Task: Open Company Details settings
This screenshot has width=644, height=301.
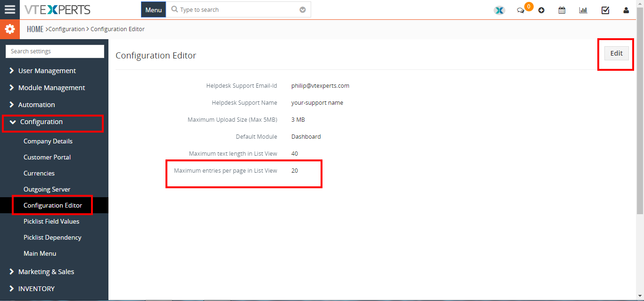Action: [x=48, y=141]
